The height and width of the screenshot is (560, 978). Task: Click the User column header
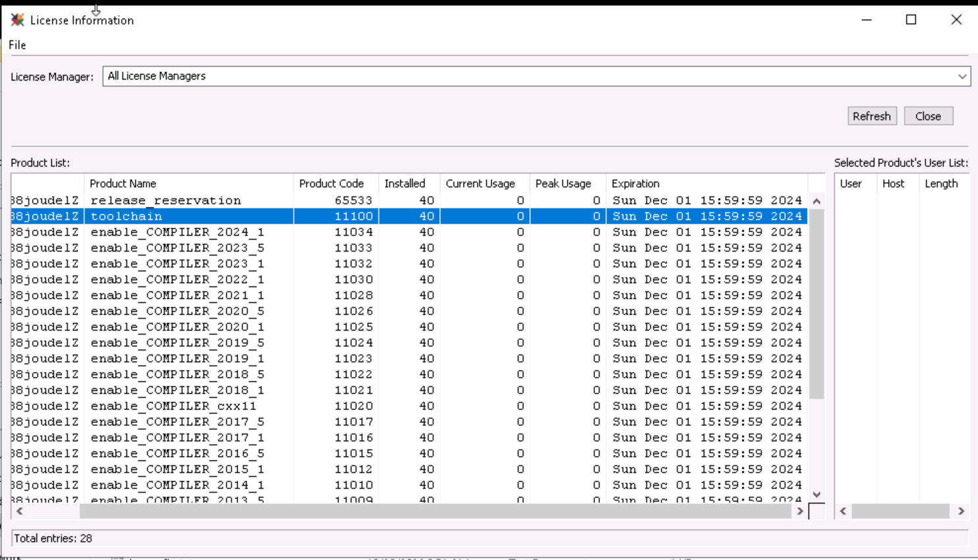tap(855, 183)
